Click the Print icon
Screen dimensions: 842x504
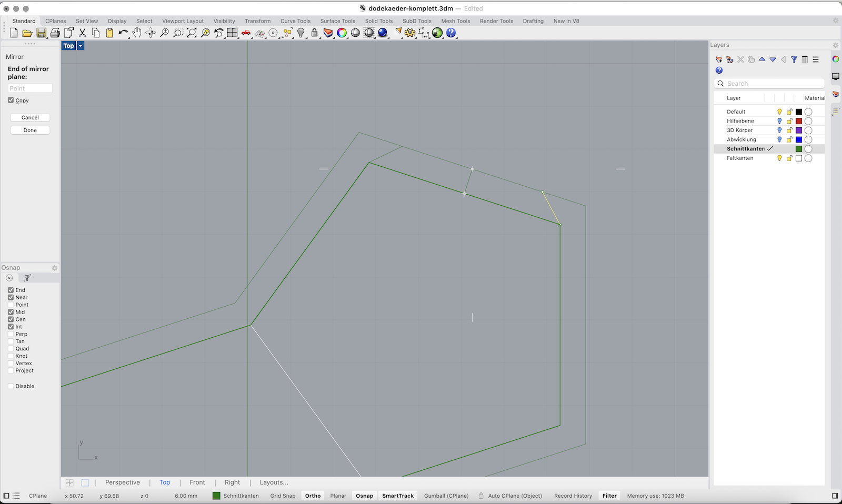click(55, 33)
